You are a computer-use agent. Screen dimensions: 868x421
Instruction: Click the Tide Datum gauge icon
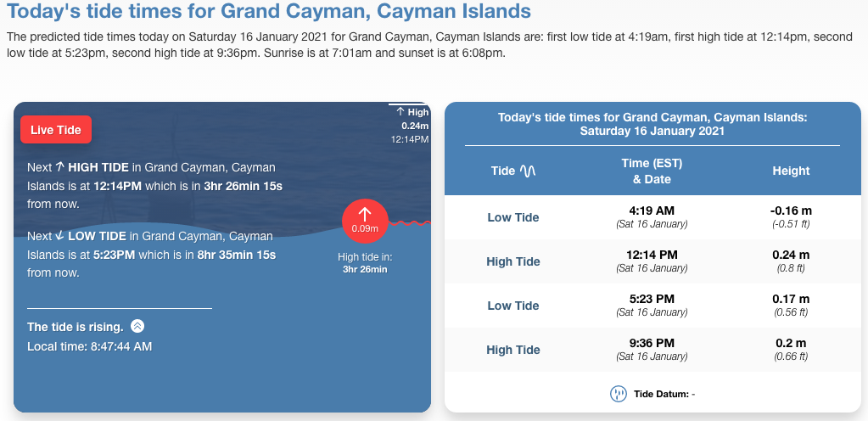point(619,394)
